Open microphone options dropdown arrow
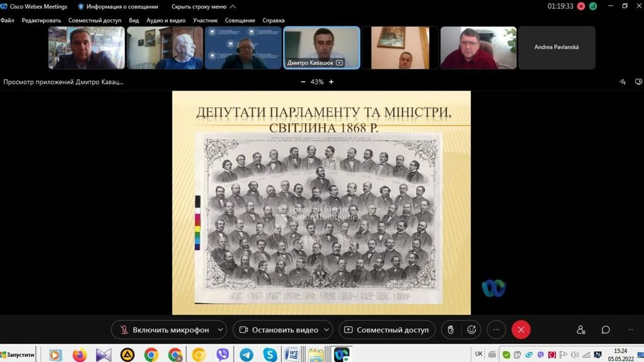The width and height of the screenshot is (644, 362). (x=219, y=330)
